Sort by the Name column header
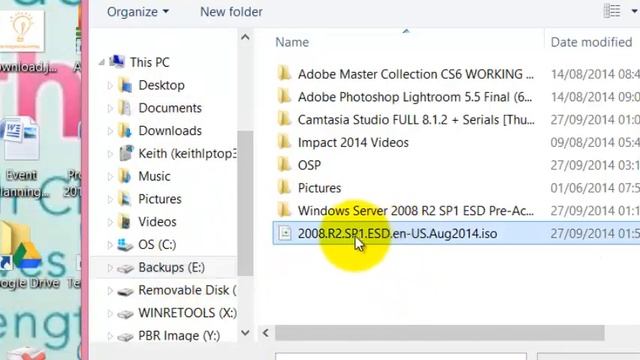640x360 pixels. pyautogui.click(x=292, y=42)
